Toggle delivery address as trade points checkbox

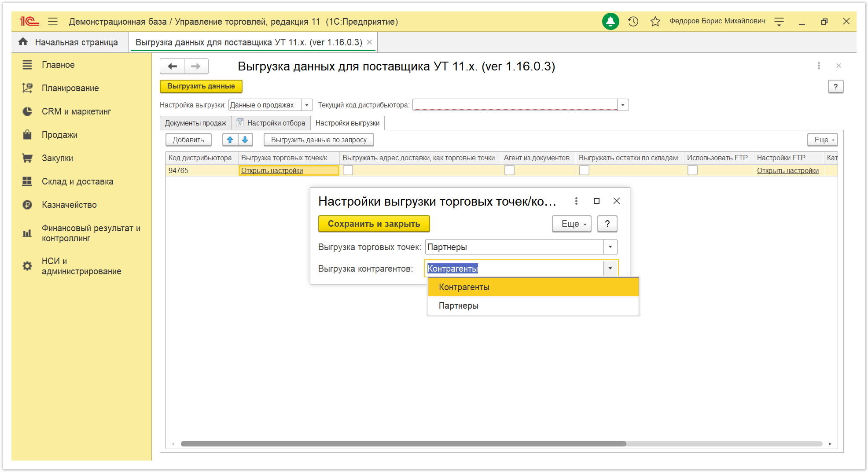pyautogui.click(x=348, y=170)
